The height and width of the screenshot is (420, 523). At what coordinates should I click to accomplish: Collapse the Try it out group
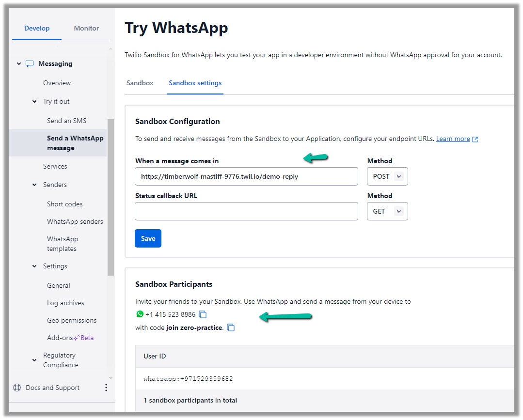coord(34,101)
